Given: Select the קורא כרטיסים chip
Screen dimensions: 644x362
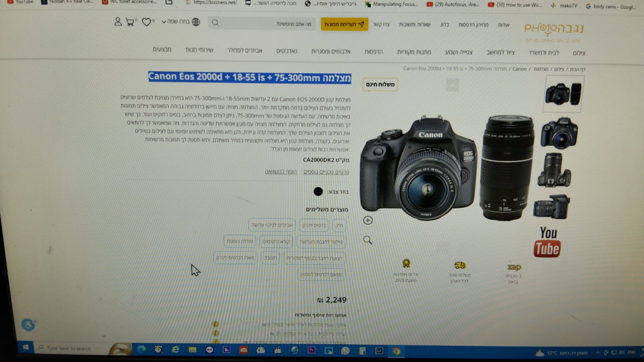Looking at the screenshot, I should pos(276,241).
